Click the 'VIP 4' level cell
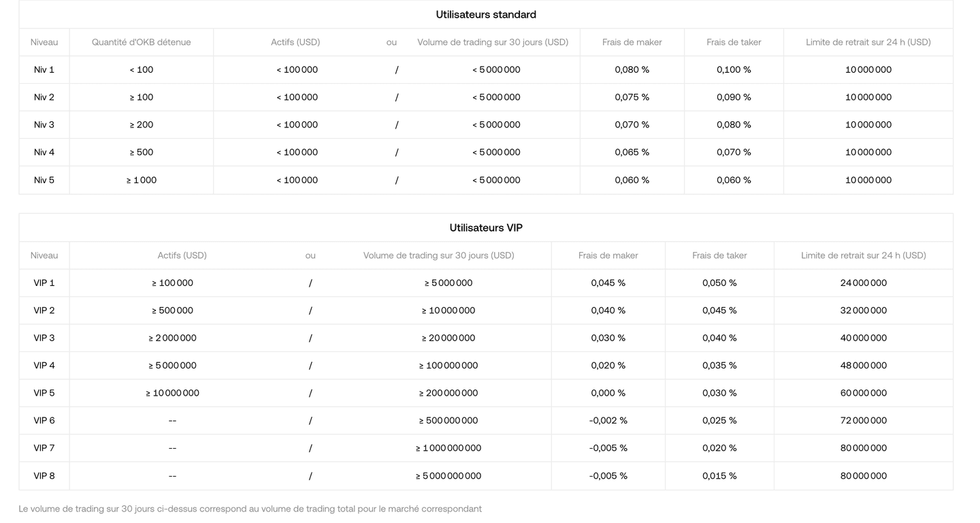This screenshot has width=980, height=523. pyautogui.click(x=44, y=366)
